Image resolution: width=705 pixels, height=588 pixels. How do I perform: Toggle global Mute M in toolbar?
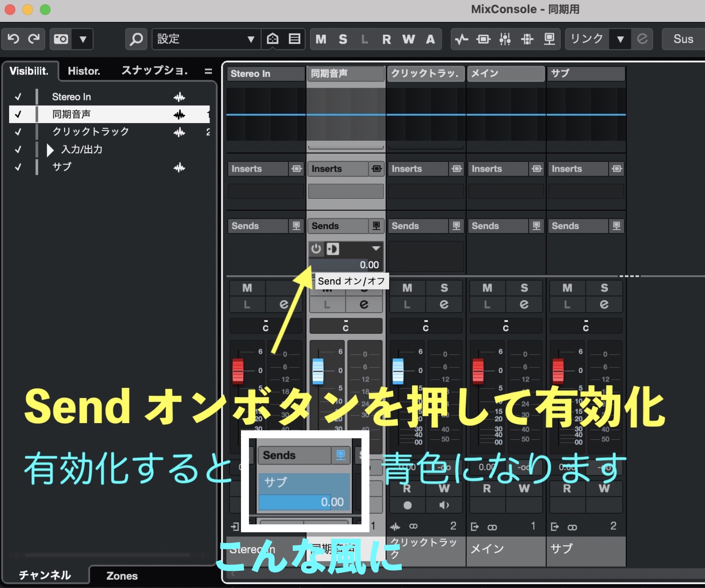click(x=321, y=39)
